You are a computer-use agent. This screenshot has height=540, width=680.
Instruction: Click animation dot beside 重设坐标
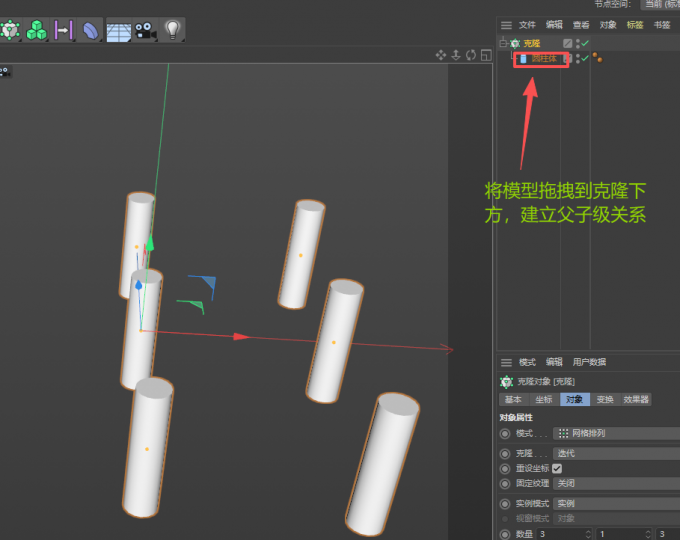click(505, 469)
